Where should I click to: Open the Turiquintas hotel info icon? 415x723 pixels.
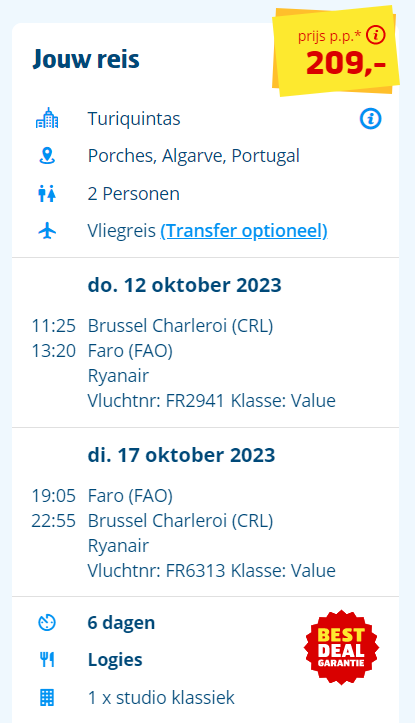click(370, 119)
